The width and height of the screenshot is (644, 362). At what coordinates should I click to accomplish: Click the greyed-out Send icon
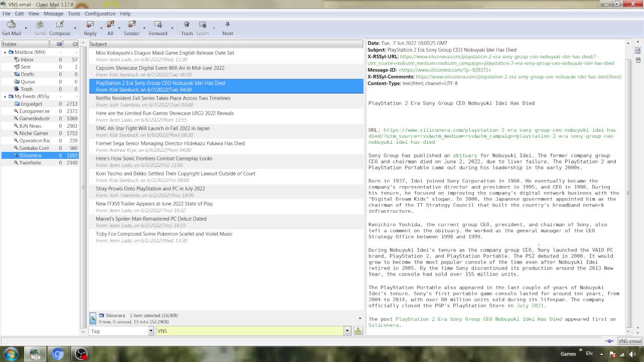40,24
